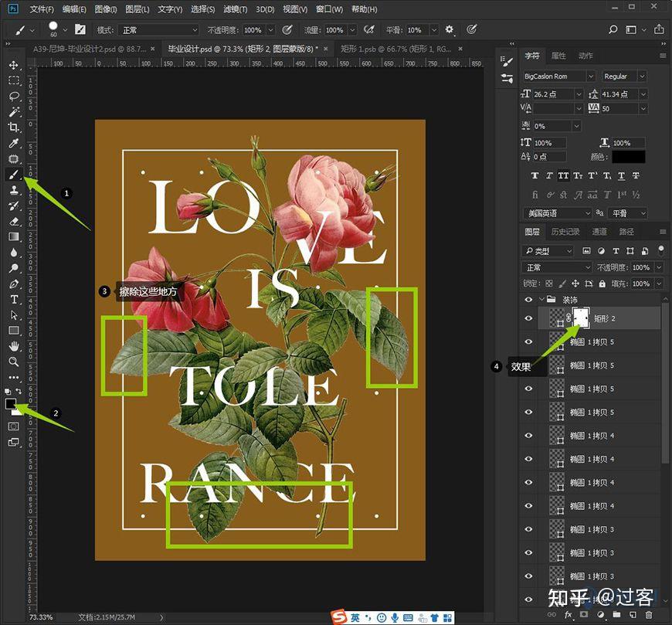Select the 矩形 2 layer mask thumbnail
Screen dimensions: 672x625
pos(580,318)
